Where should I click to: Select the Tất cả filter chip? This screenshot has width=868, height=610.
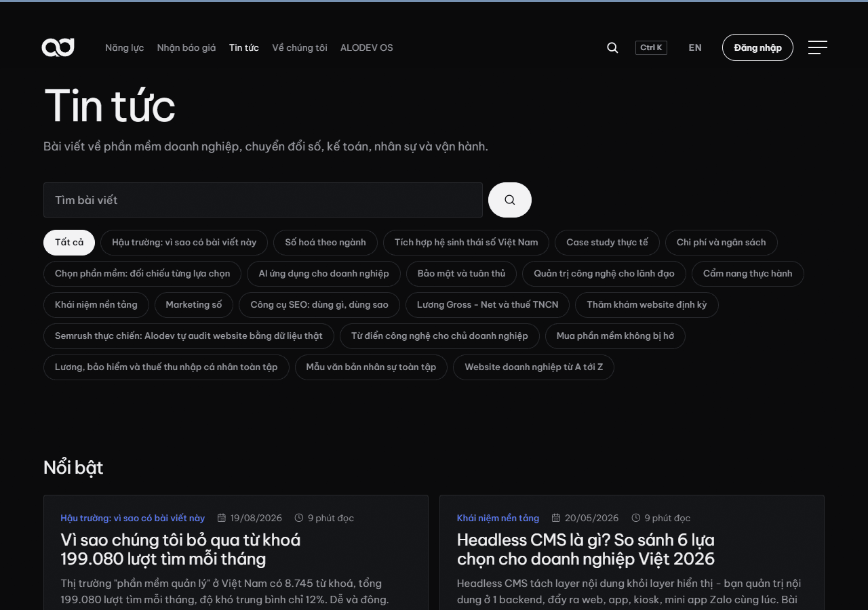coord(69,243)
